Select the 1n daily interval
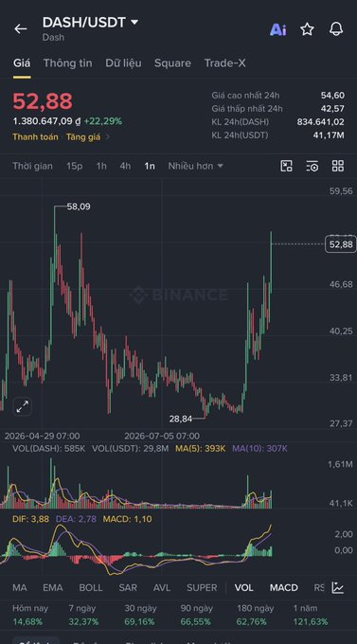Image resolution: width=357 pixels, height=644 pixels. coord(150,166)
